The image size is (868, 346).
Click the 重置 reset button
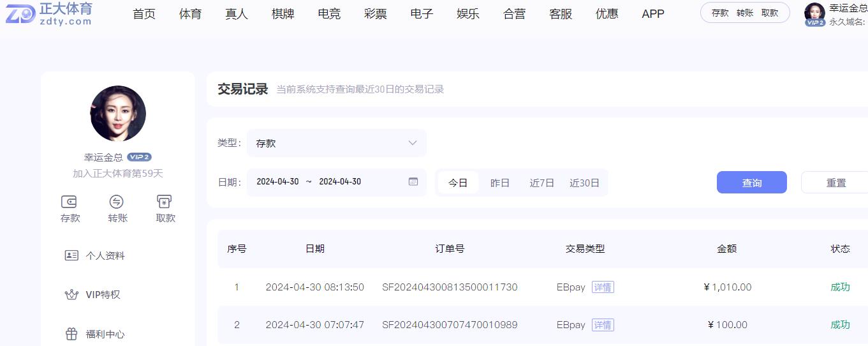pyautogui.click(x=835, y=183)
